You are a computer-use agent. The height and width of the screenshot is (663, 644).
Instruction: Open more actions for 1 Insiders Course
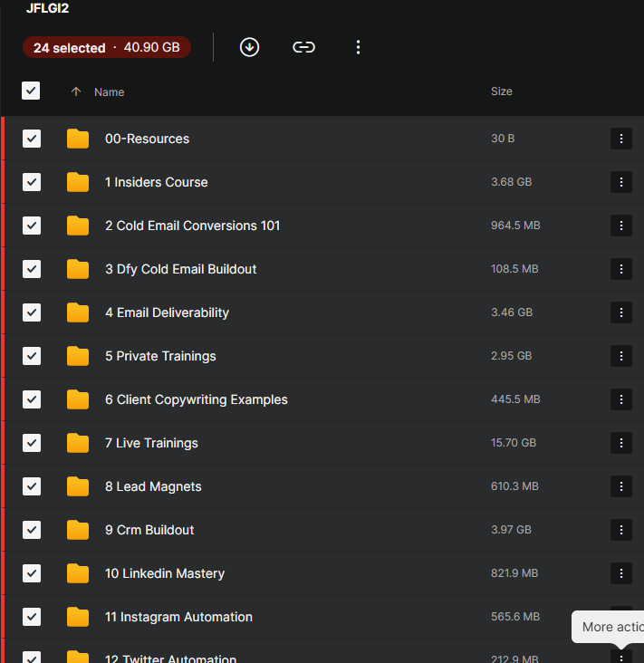point(620,182)
